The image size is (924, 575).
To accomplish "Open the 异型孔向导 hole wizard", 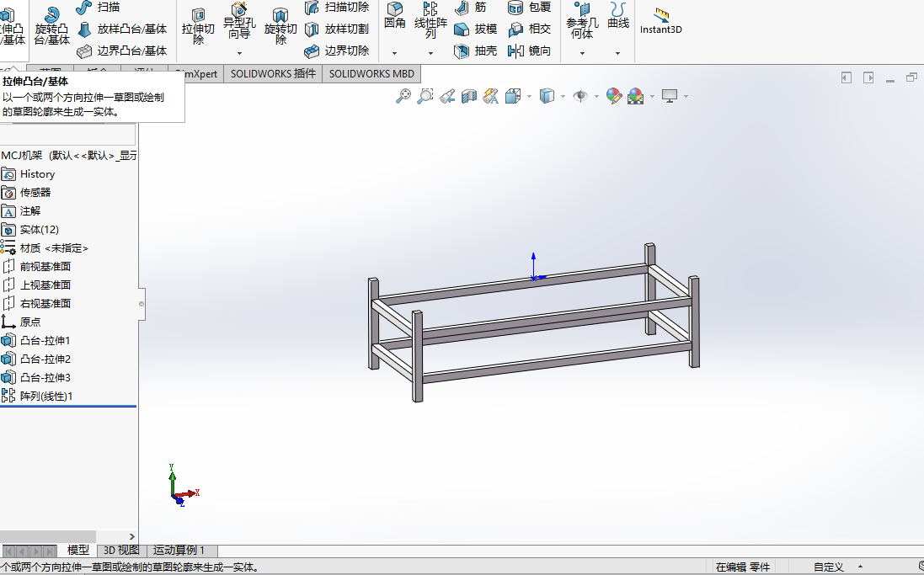I will (x=239, y=21).
